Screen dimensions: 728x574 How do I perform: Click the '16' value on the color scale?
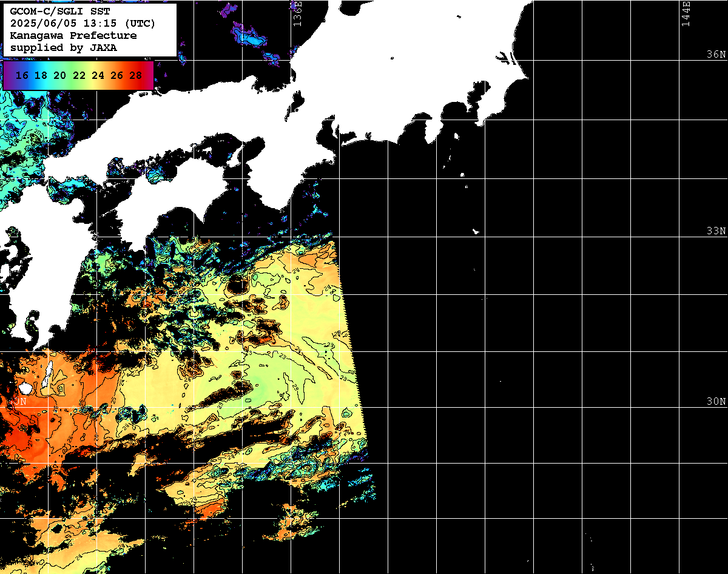[x=22, y=75]
